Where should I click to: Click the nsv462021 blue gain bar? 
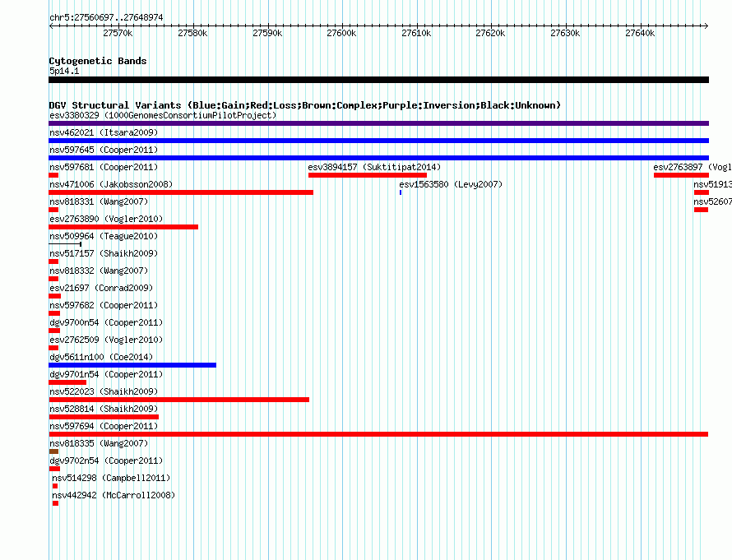[x=378, y=141]
